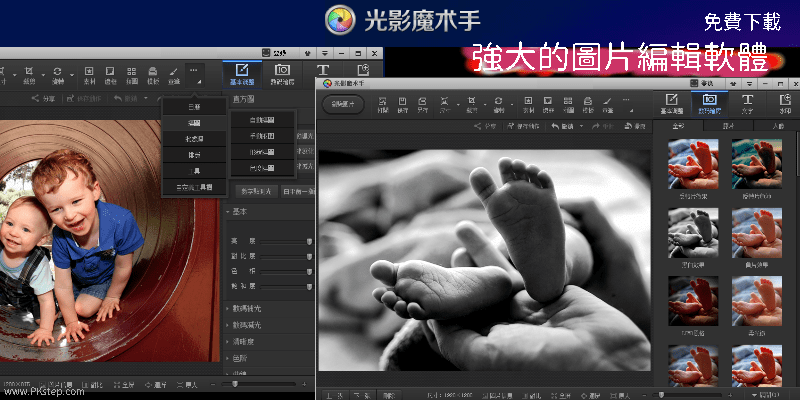Open the Collage grid icon in back window
Image resolution: width=800 pixels, height=400 pixels.
(x=132, y=74)
